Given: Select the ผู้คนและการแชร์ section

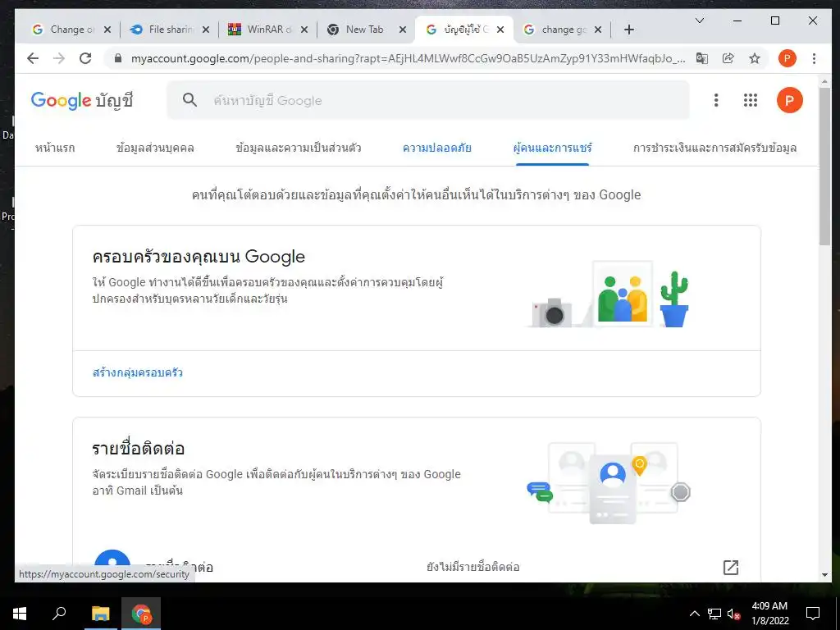Looking at the screenshot, I should coord(552,148).
